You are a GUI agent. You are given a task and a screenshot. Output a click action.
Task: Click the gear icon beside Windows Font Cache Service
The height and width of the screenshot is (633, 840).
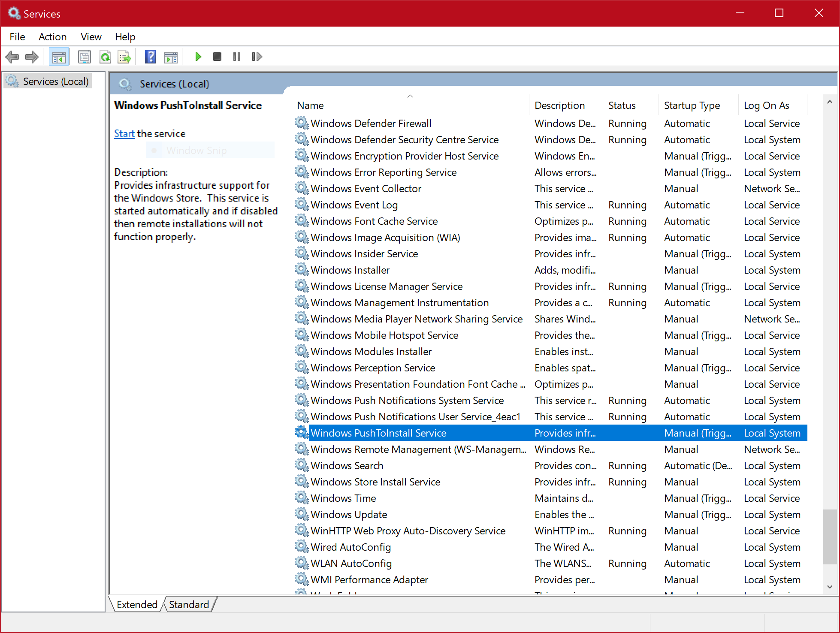[x=302, y=221]
